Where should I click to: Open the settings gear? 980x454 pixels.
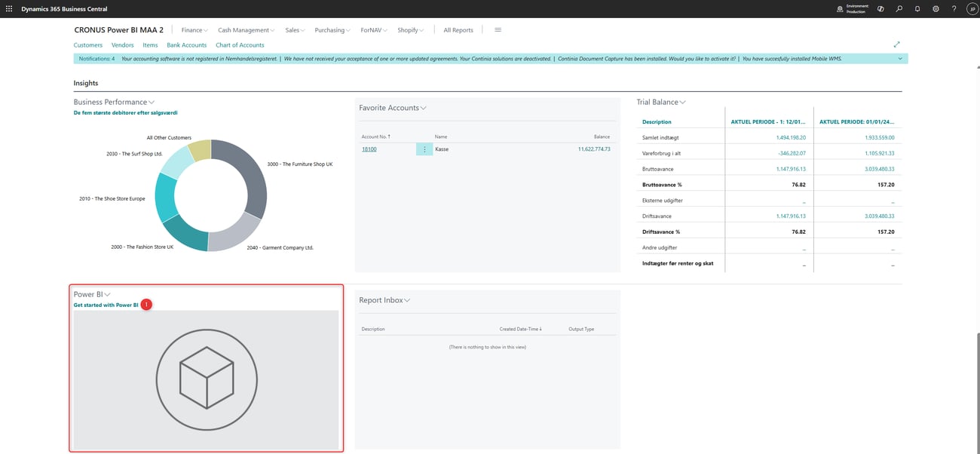point(936,9)
